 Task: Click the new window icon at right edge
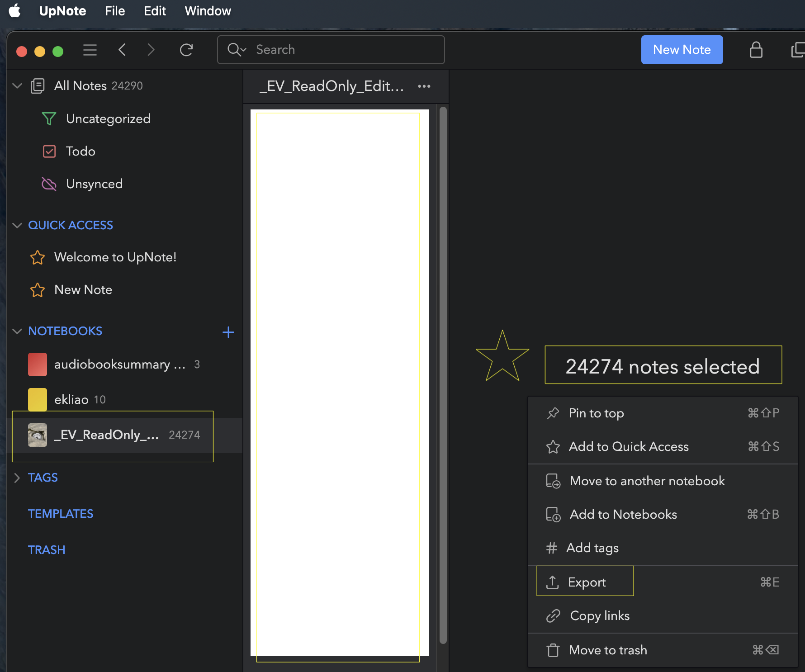pyautogui.click(x=798, y=50)
